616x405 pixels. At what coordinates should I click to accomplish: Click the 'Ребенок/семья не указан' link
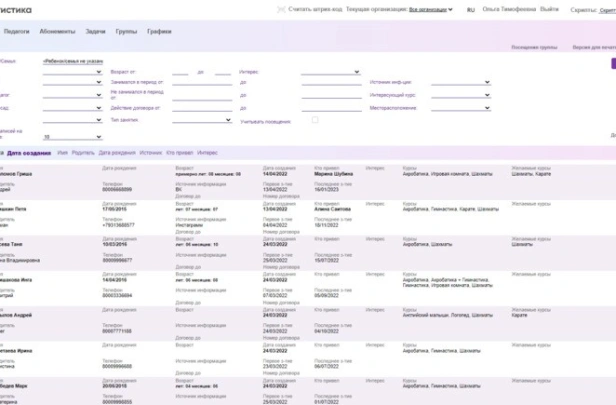click(x=71, y=61)
